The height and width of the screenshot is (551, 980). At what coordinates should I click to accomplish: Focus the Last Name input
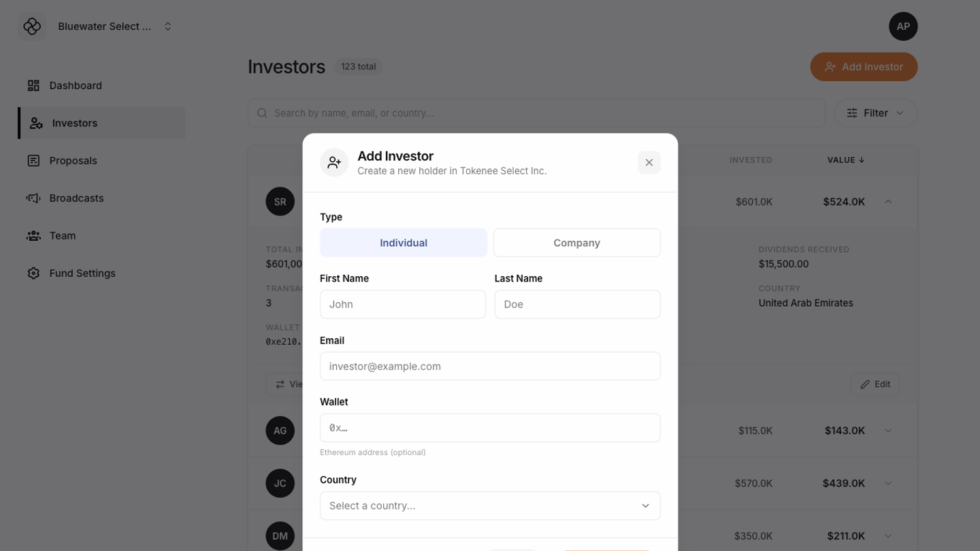point(577,304)
